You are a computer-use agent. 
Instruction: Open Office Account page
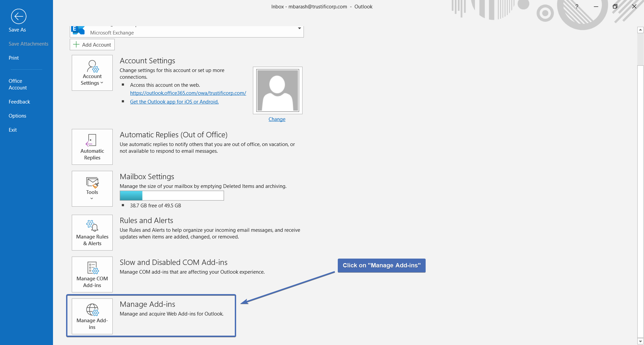tap(18, 84)
